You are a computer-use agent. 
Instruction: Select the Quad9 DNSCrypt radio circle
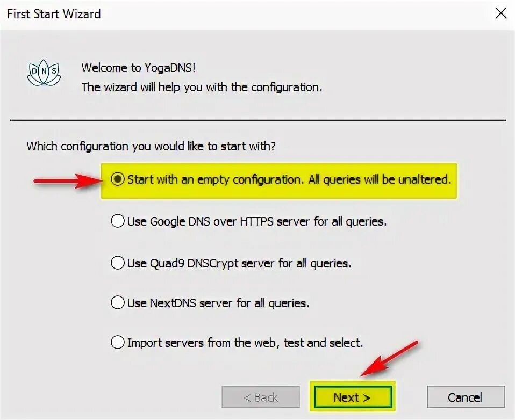pyautogui.click(x=118, y=263)
